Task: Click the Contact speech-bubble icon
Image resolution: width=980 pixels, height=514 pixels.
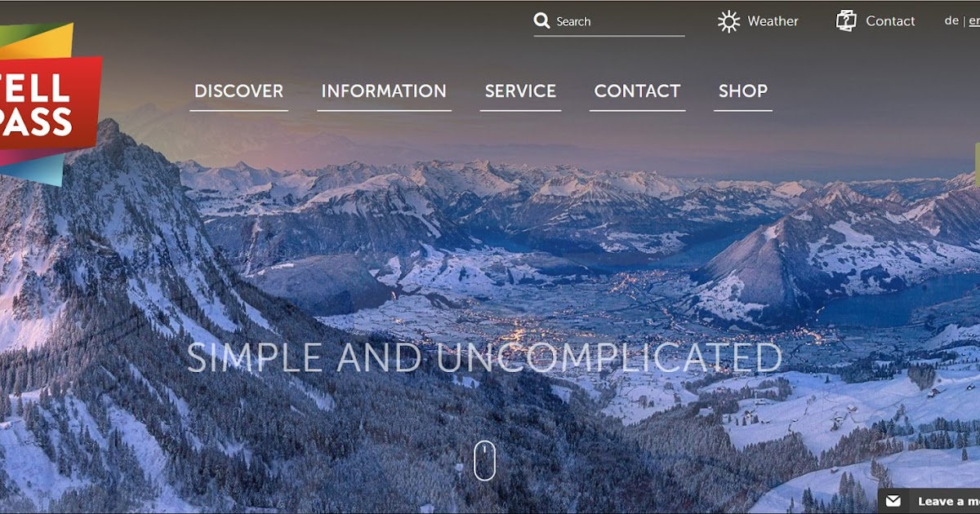Action: click(x=846, y=20)
